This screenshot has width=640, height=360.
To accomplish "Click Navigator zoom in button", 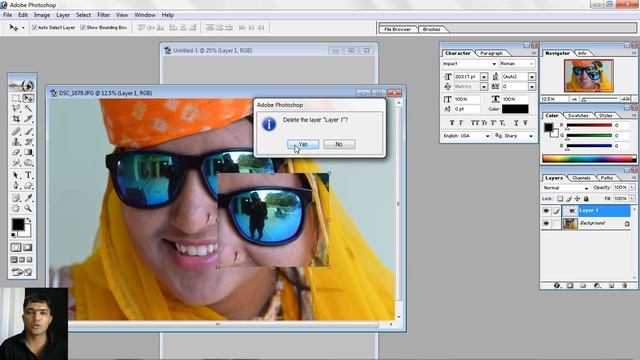I will coord(626,99).
